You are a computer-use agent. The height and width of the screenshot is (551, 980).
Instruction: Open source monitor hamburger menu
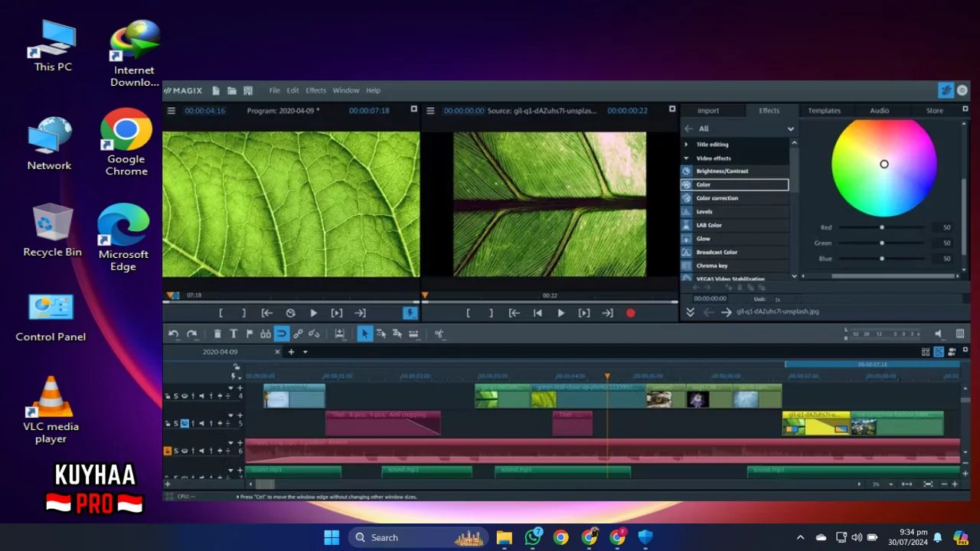point(430,110)
